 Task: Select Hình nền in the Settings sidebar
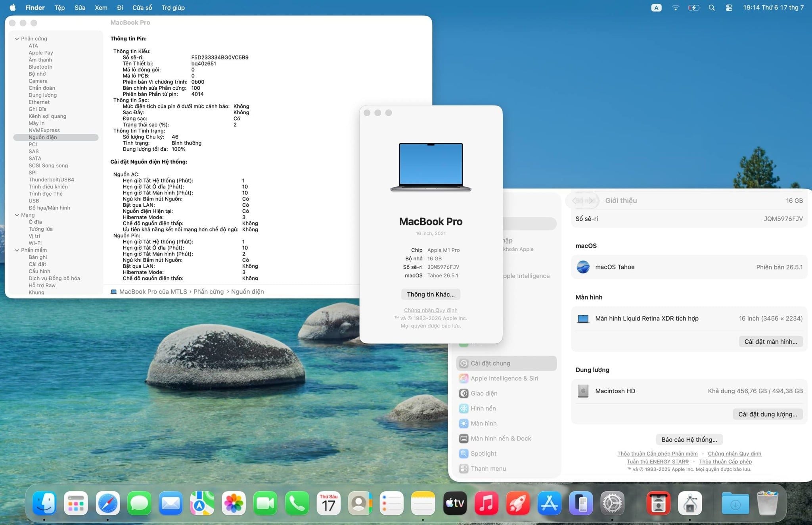coord(506,408)
